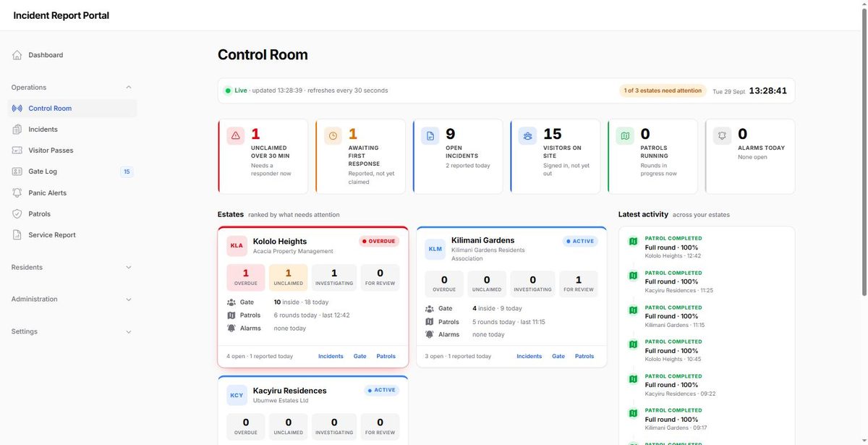Viewport: 868px width, 445px height.
Task: Click the Service Report document icon
Action: [17, 235]
